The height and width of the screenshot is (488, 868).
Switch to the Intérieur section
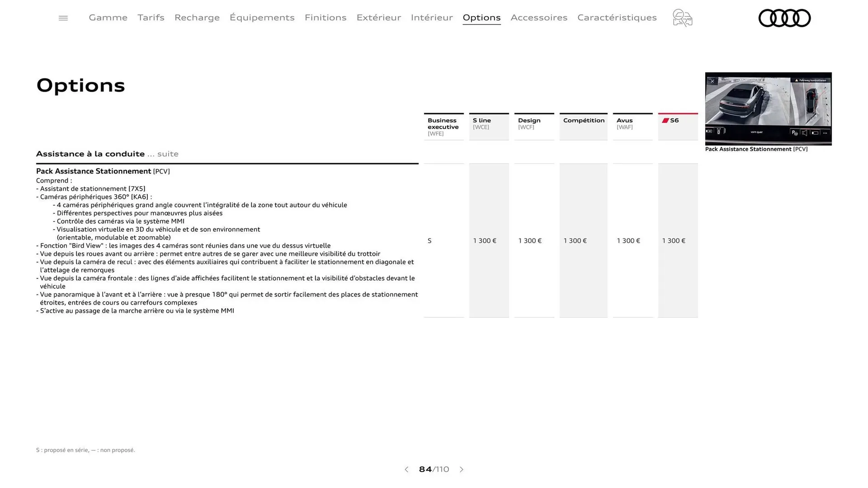click(431, 18)
